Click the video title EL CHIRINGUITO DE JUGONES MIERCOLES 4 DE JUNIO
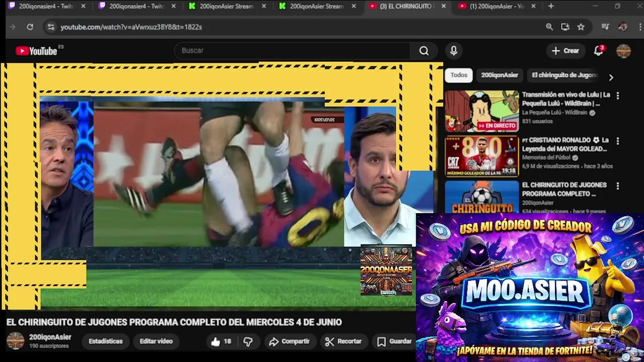The height and width of the screenshot is (362, 644). (x=174, y=322)
